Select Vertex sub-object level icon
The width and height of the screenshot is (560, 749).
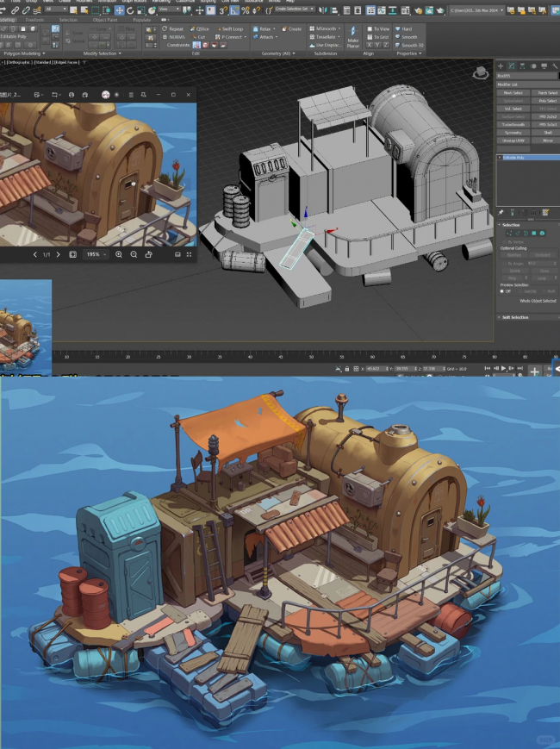pos(508,233)
